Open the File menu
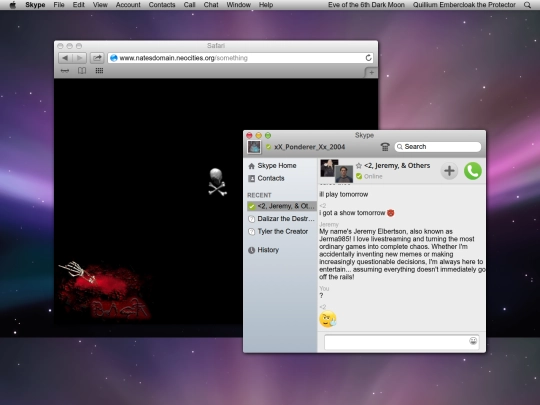Viewport: 540px width, 405px height. [59, 5]
